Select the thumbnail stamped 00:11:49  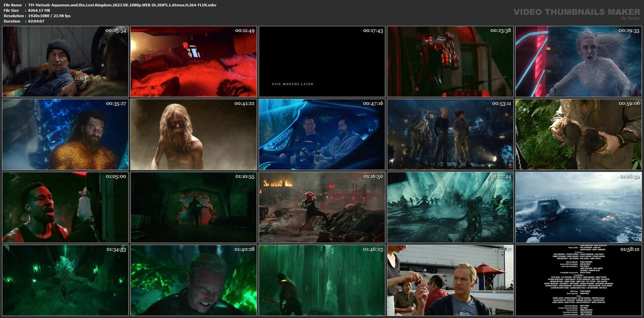coord(194,61)
